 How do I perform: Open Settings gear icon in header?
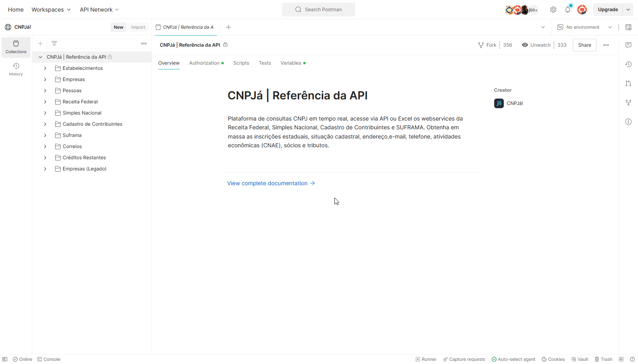pos(553,10)
